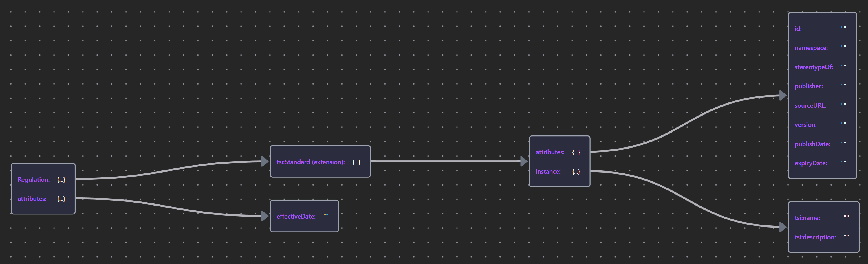Click the empty value of effectiveDate
The height and width of the screenshot is (264, 868).
click(326, 215)
